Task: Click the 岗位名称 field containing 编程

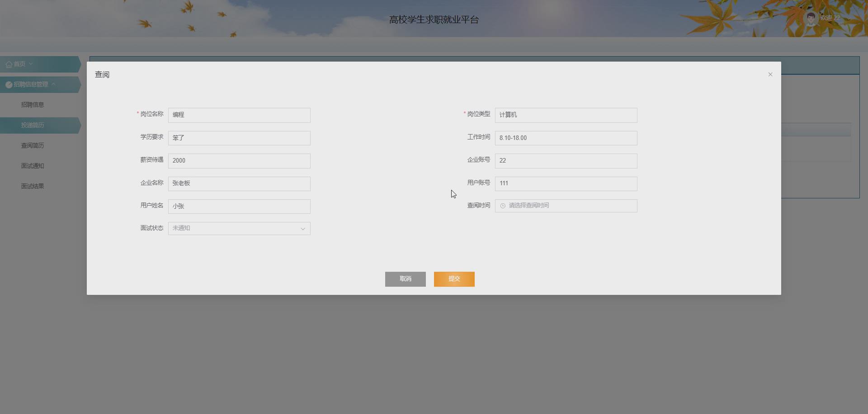Action: (239, 115)
